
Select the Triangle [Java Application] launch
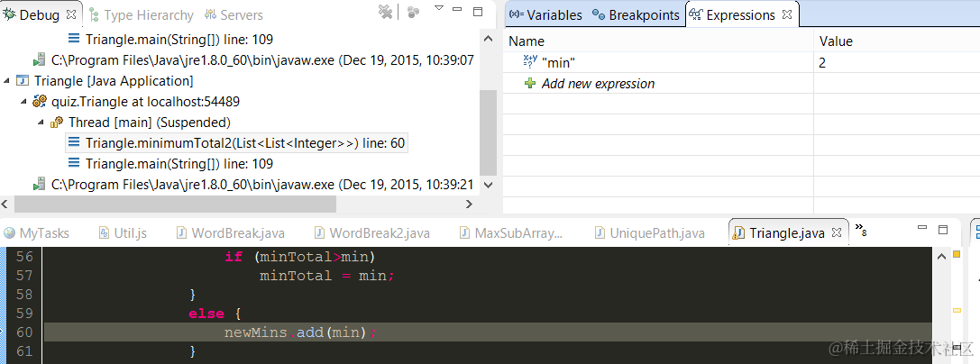click(114, 81)
